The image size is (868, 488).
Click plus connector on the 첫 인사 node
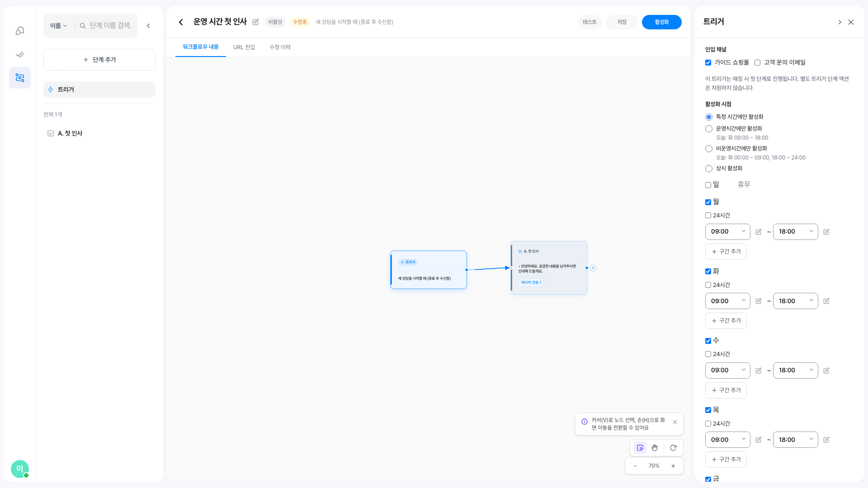click(x=593, y=268)
